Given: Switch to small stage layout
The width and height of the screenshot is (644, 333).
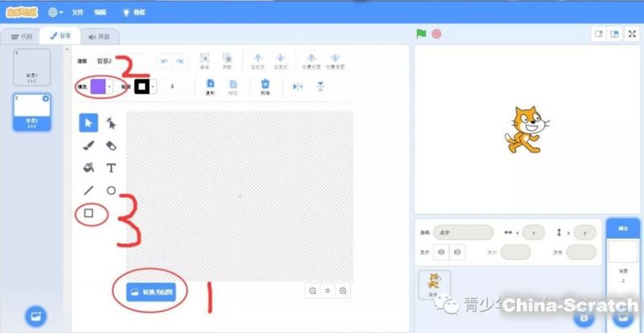Looking at the screenshot, I should [x=598, y=34].
